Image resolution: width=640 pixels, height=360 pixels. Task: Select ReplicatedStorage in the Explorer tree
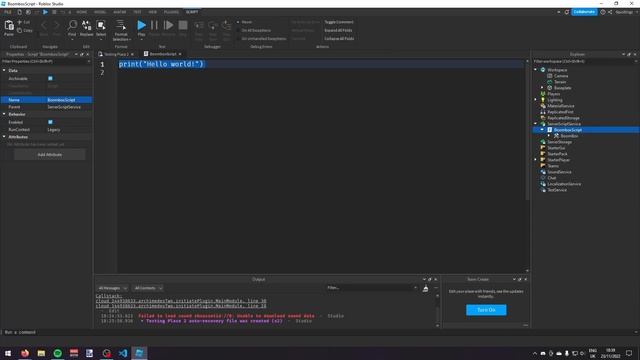coord(563,118)
